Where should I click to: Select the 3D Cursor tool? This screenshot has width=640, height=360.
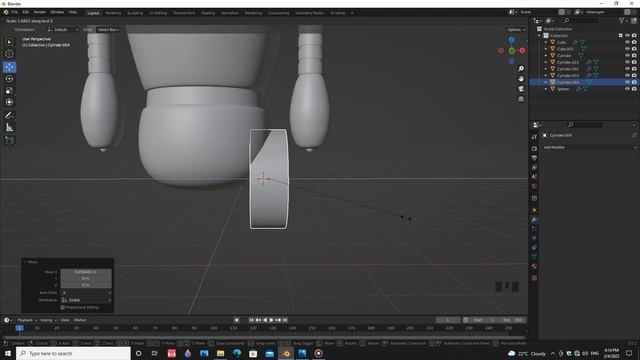[9, 54]
